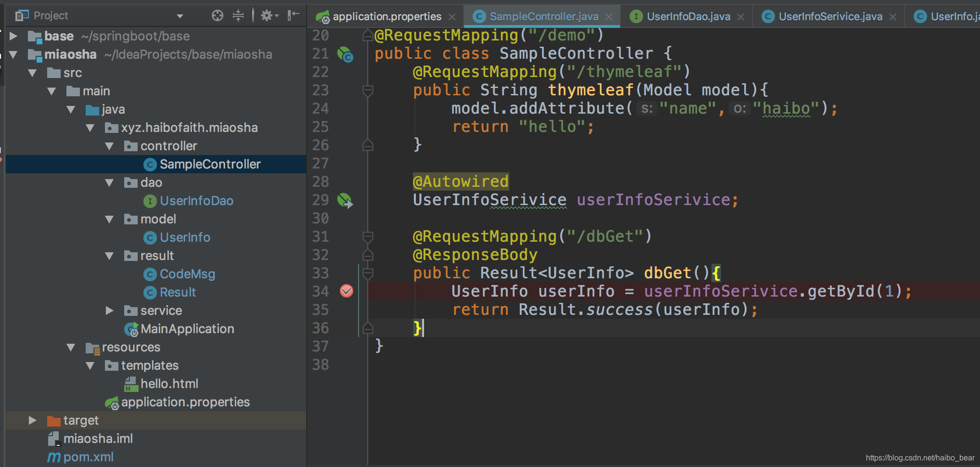Image resolution: width=980 pixels, height=467 pixels.
Task: Expand the target folder
Action: click(33, 420)
